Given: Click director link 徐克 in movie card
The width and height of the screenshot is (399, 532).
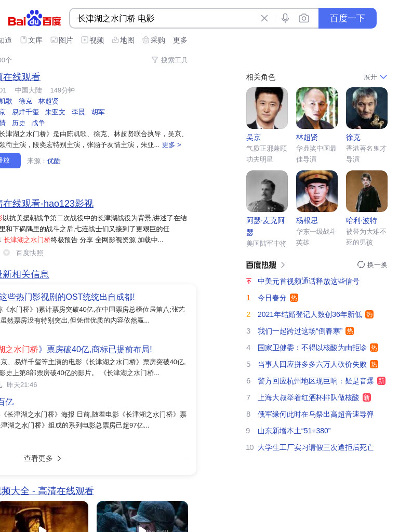Looking at the screenshot, I should click(x=25, y=101).
